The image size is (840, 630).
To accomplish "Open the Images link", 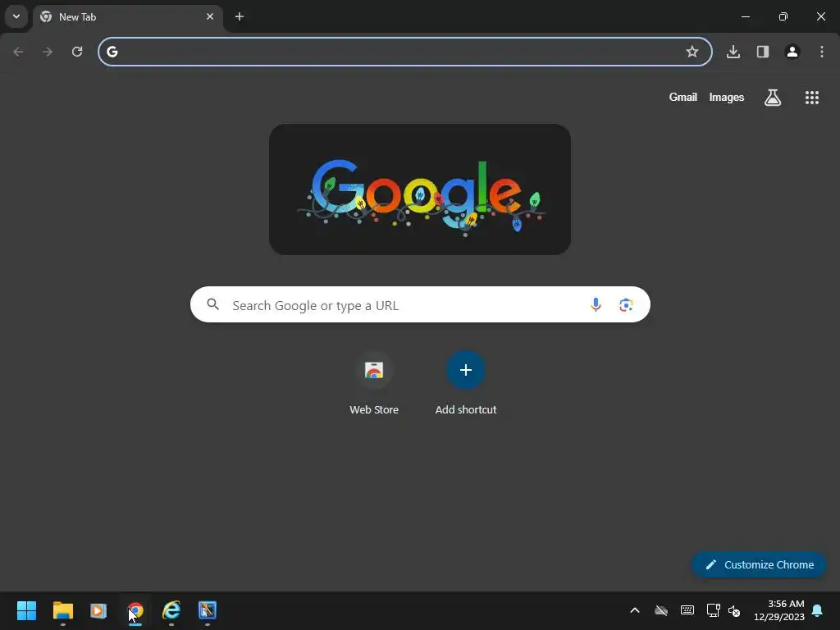I will [x=727, y=97].
